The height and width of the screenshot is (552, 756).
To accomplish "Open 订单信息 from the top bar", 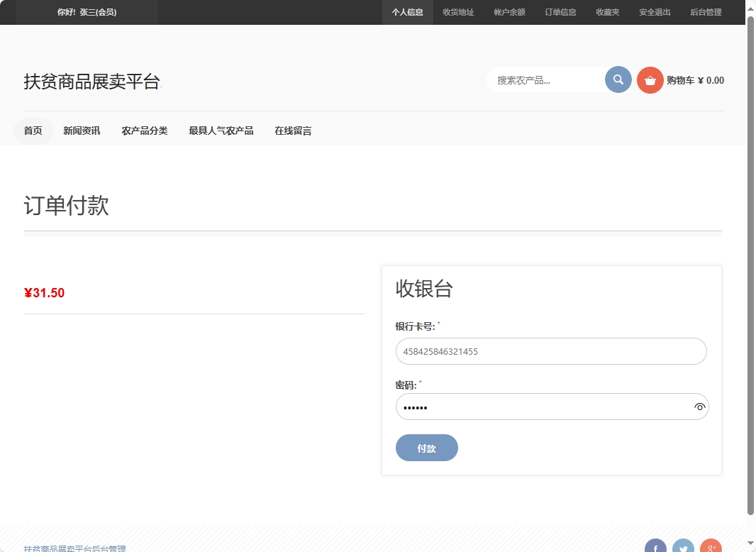I will coord(560,12).
